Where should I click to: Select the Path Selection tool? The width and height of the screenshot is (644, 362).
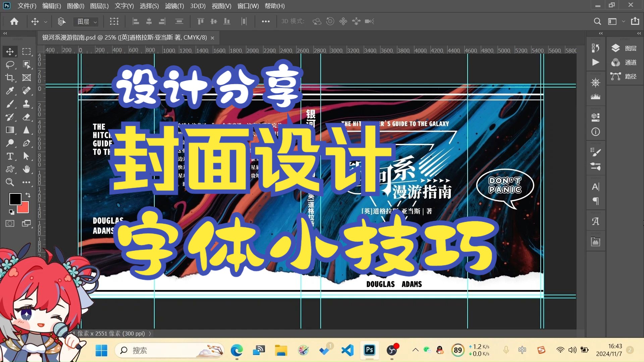(26, 156)
